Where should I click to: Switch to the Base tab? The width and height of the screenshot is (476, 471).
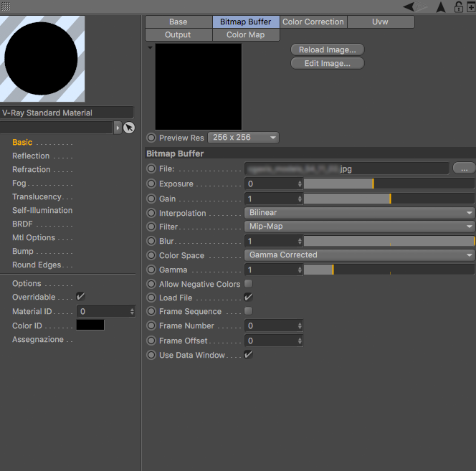178,22
